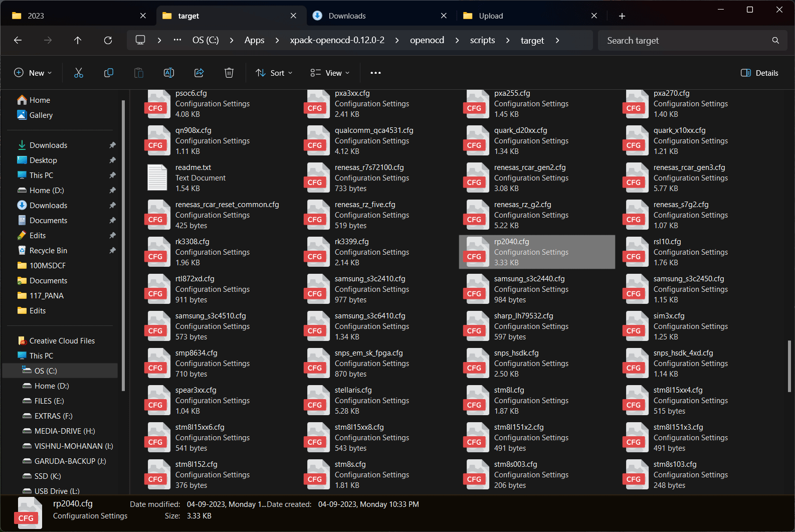Click the Home icon in sidebar

[x=22, y=100]
